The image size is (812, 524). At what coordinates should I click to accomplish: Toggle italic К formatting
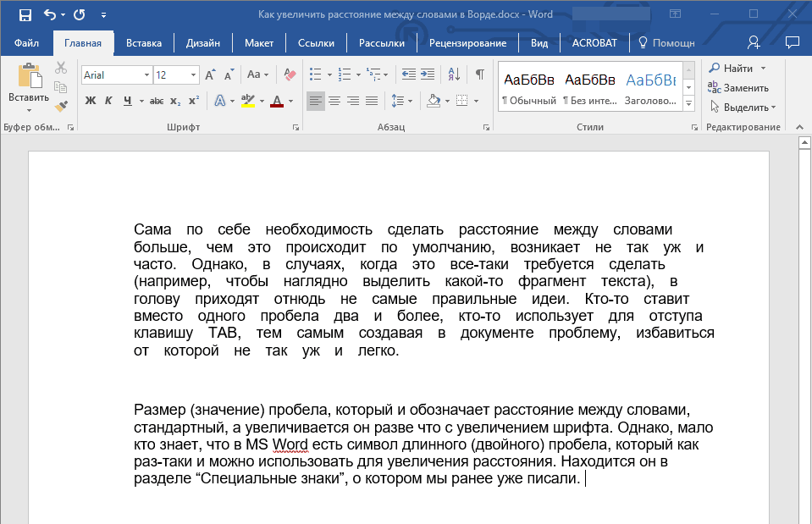[x=108, y=101]
